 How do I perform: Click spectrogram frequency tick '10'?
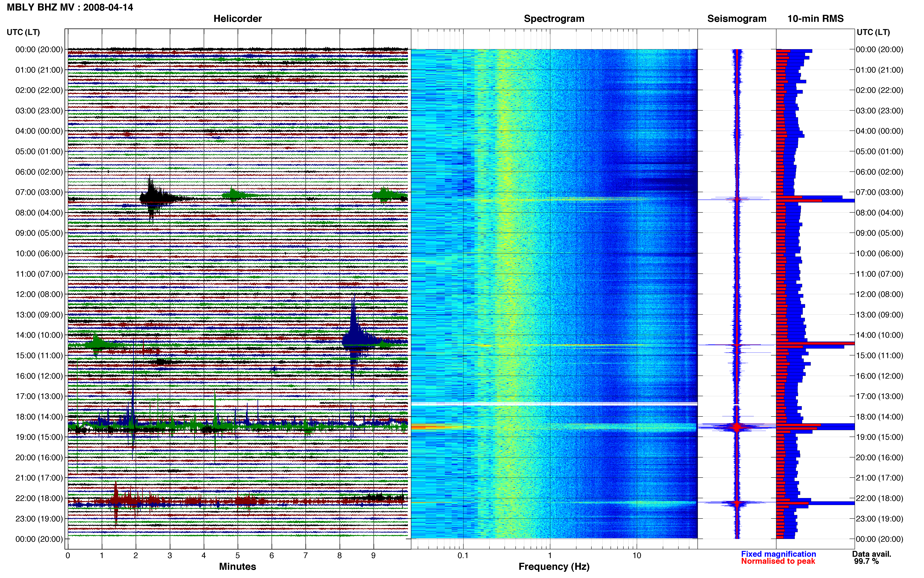pyautogui.click(x=637, y=555)
